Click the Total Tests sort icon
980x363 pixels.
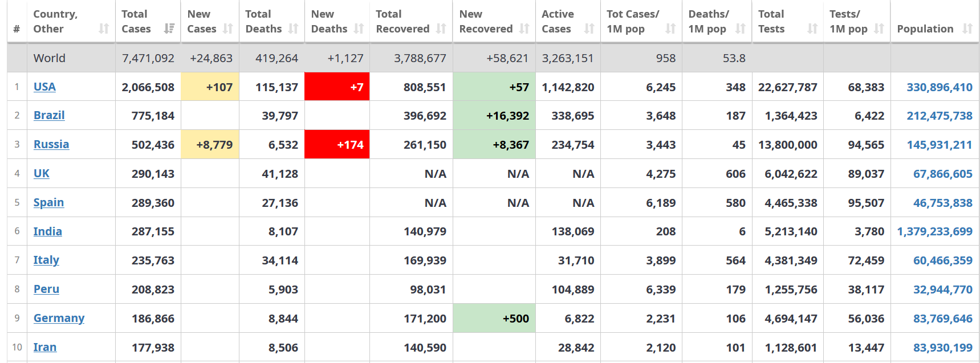tap(812, 28)
